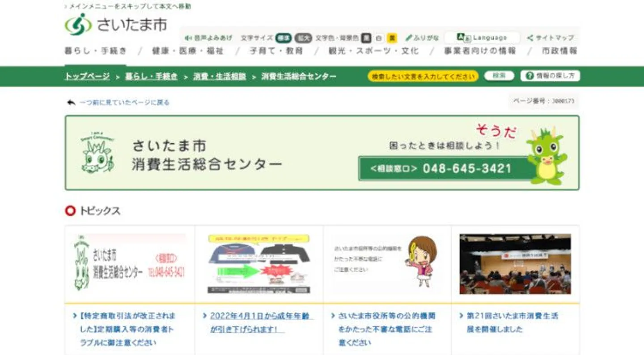The width and height of the screenshot is (644, 355).
Task: Click the yellow search text input field
Action: tap(423, 77)
